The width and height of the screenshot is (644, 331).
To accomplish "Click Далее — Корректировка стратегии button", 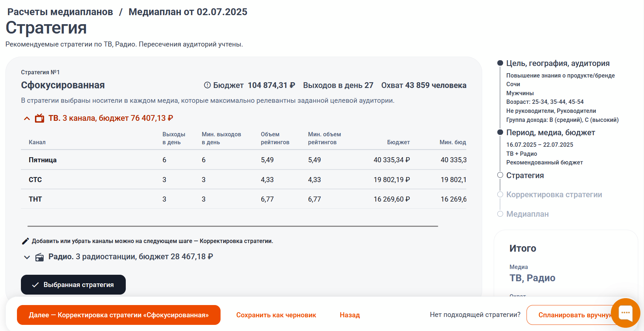I will tap(119, 315).
